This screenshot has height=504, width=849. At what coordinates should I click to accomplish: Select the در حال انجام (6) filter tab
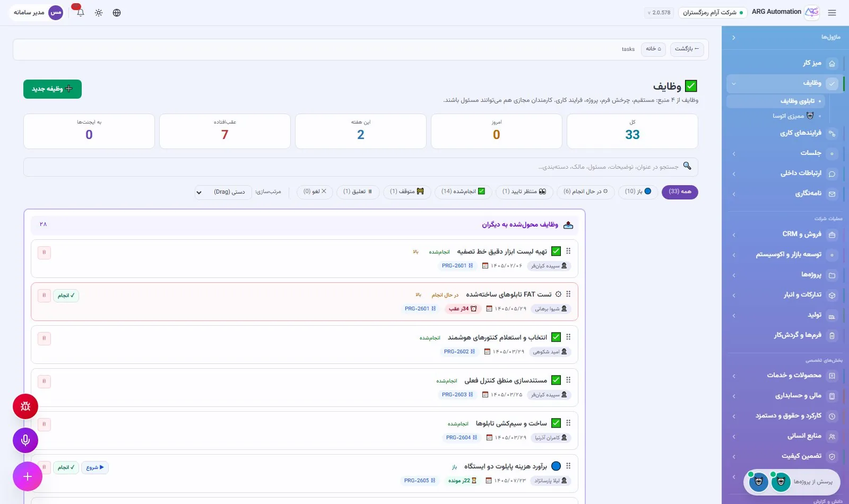point(585,192)
